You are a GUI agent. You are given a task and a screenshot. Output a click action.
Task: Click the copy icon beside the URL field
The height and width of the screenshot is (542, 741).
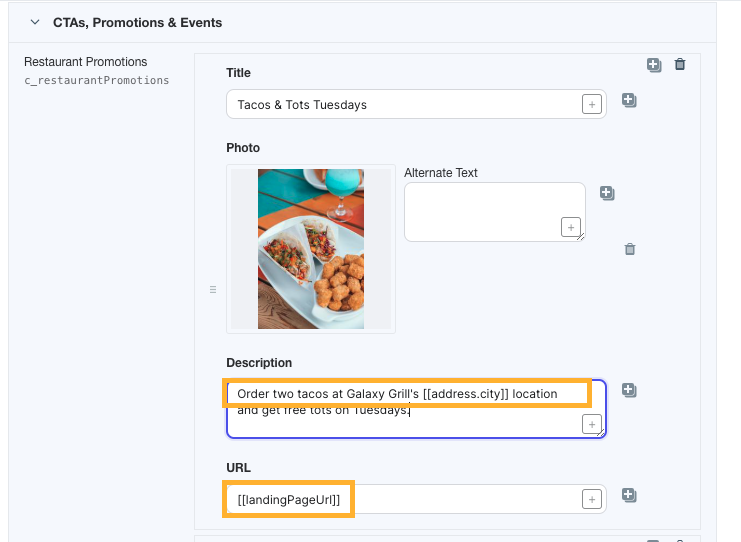[x=629, y=495]
